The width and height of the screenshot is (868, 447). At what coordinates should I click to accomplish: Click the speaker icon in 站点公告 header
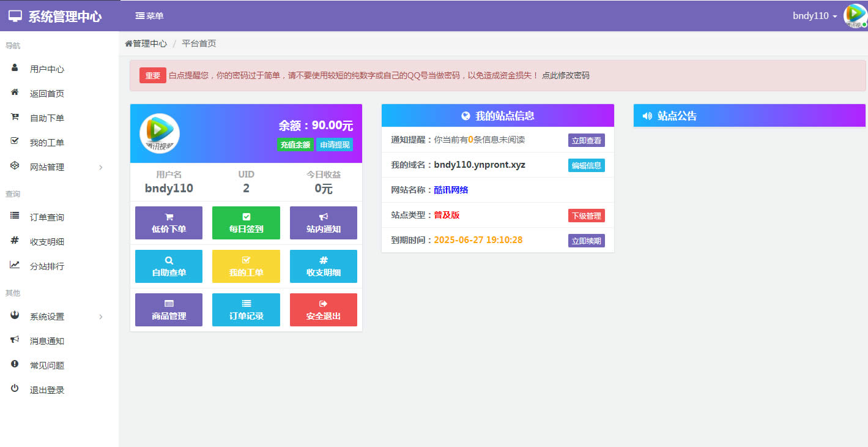(x=647, y=116)
